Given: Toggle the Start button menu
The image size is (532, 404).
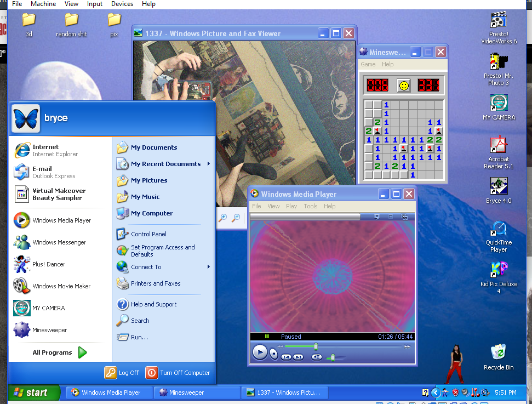Looking at the screenshot, I should tap(31, 392).
